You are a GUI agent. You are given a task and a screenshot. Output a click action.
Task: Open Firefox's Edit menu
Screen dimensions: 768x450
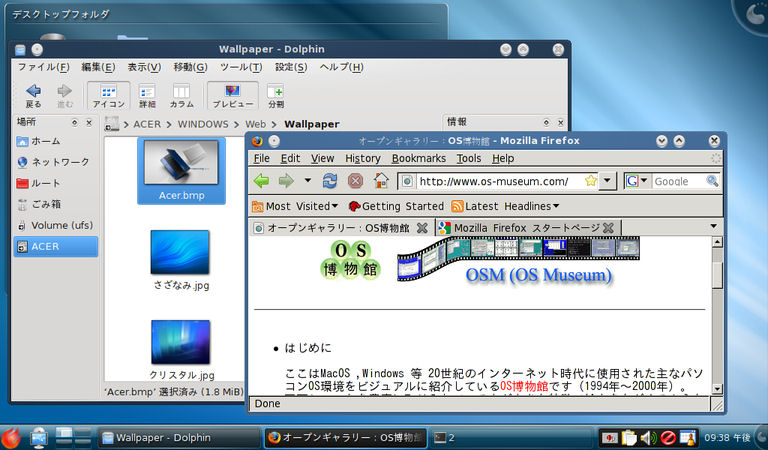[x=290, y=159]
